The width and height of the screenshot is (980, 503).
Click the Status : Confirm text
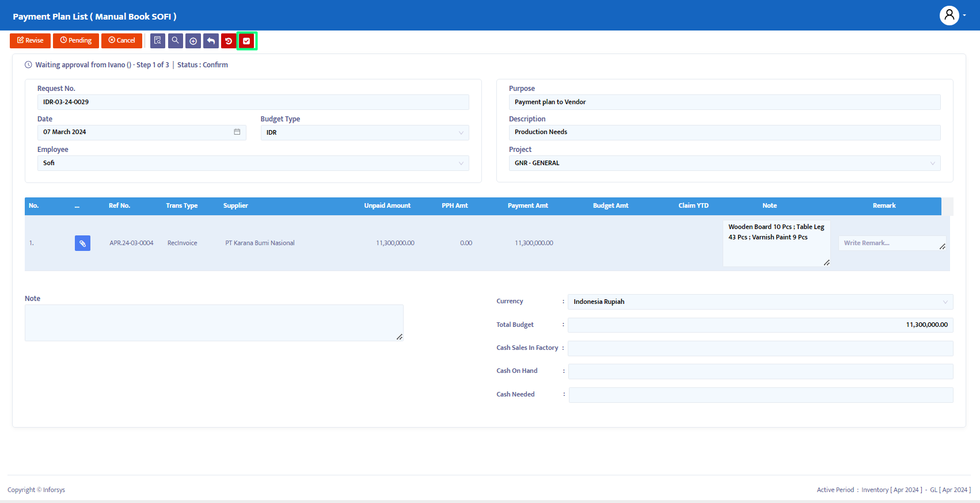[203, 65]
